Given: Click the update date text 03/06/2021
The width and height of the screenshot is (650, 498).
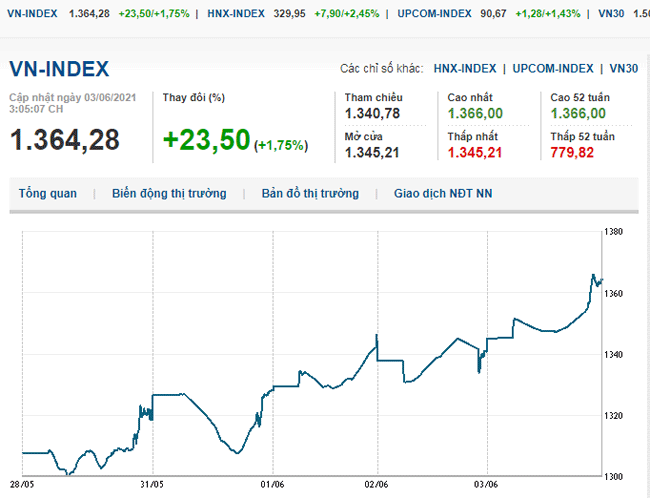Looking at the screenshot, I should coord(110,97).
